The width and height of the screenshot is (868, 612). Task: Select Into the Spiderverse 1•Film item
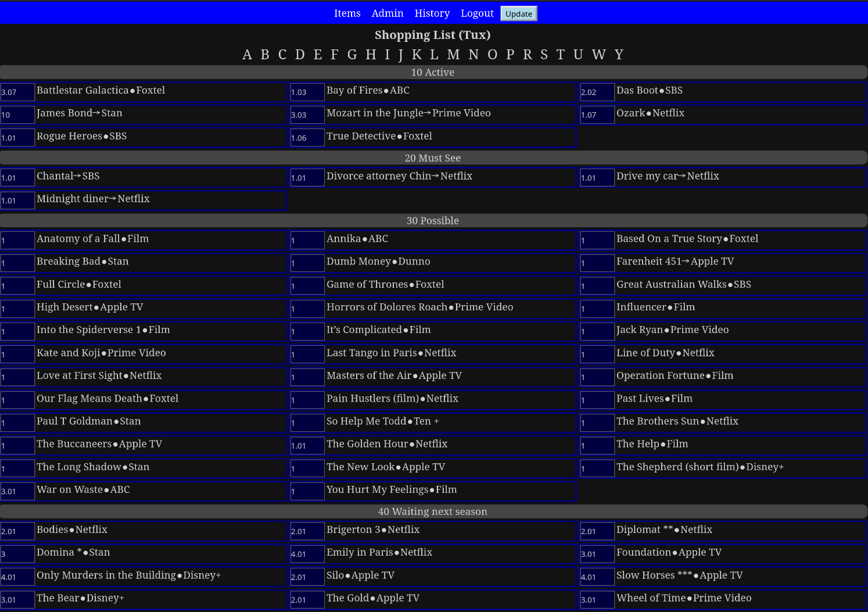pos(103,330)
